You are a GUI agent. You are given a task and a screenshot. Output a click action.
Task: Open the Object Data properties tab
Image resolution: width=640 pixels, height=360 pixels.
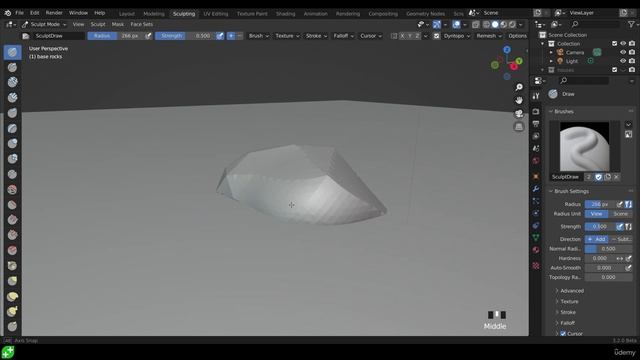point(536,238)
